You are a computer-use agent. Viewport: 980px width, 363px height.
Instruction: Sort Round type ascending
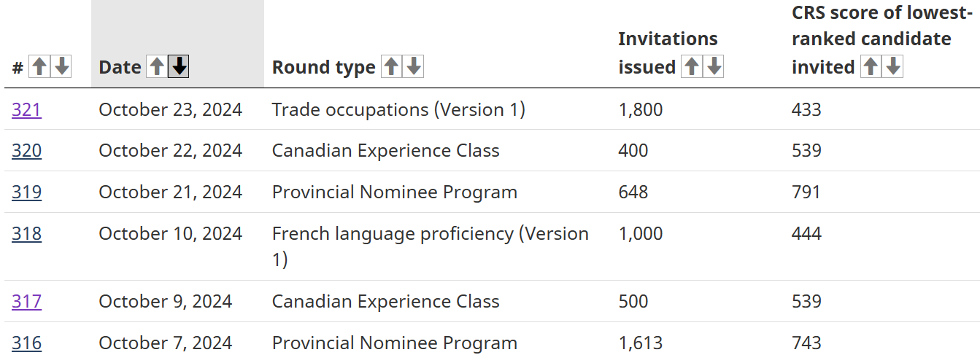coord(391,67)
